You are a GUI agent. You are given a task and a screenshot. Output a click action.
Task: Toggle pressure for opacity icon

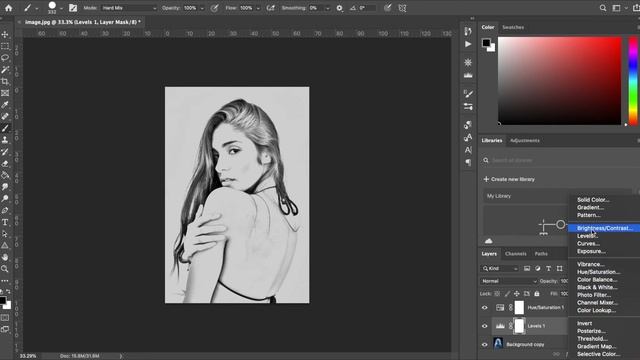[214, 8]
